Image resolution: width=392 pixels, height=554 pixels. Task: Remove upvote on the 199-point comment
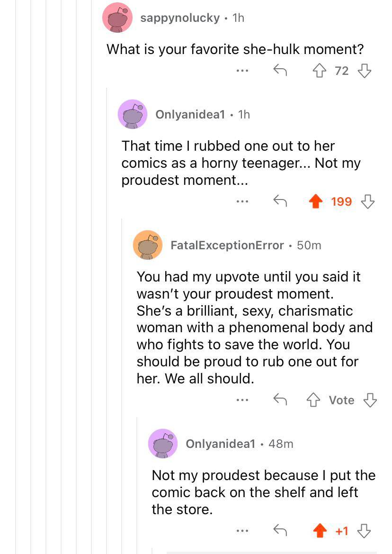coord(315,202)
